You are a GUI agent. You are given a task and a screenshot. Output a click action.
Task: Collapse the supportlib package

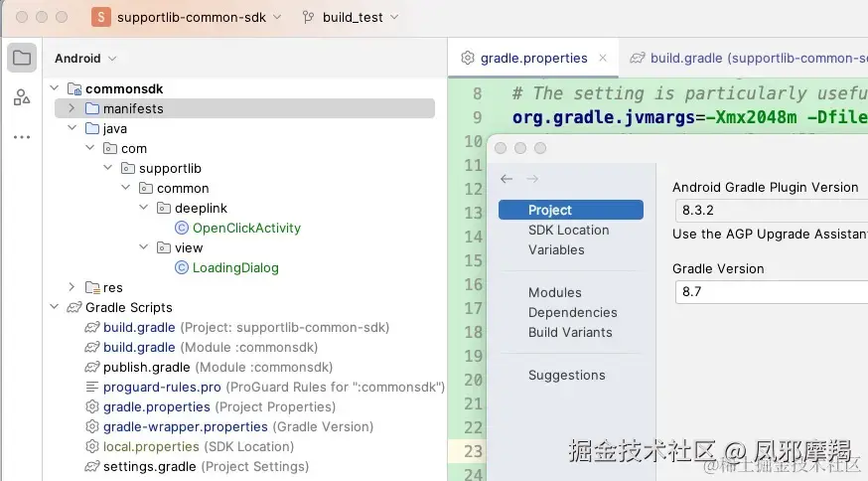pos(108,168)
